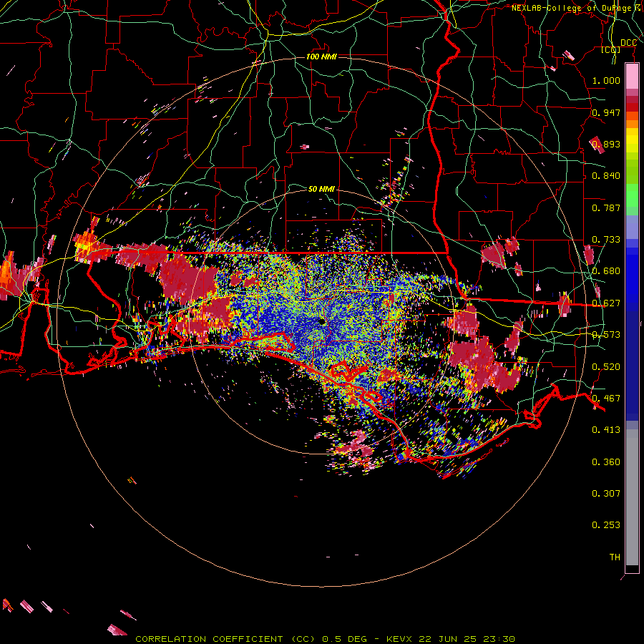
Task: Click the 0.253 scale value
Action: (606, 525)
